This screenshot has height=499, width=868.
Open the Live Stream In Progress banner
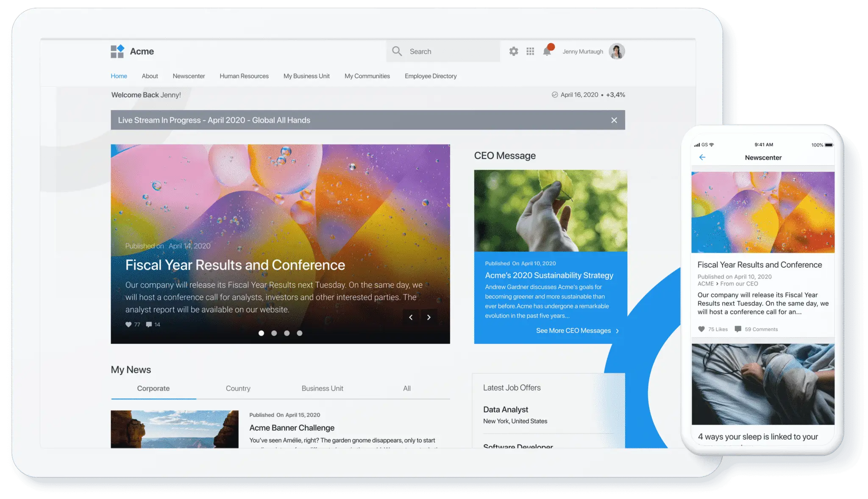click(x=368, y=120)
